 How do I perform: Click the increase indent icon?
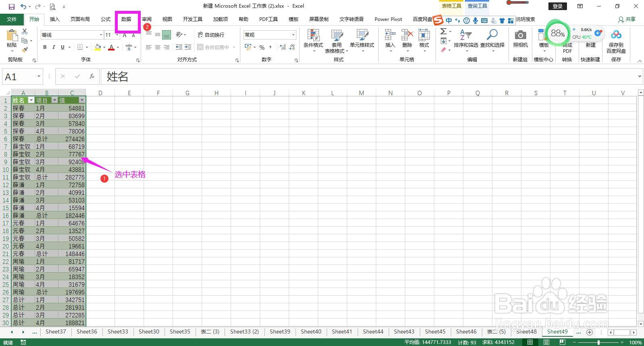(x=188, y=47)
